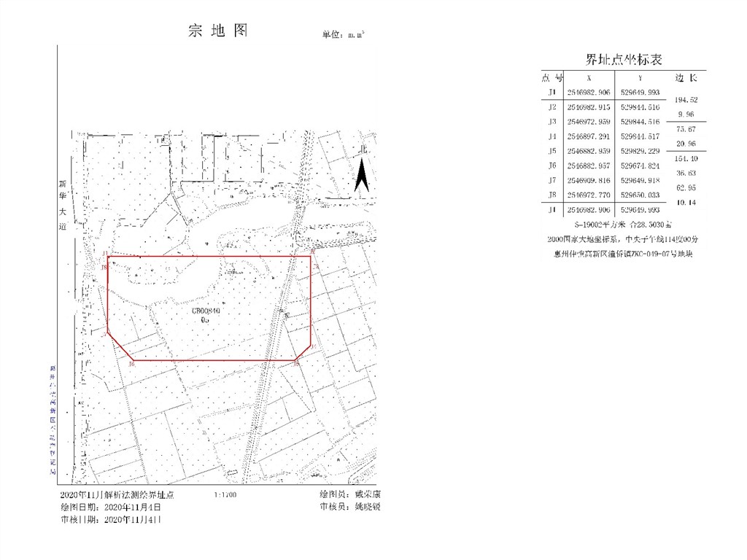Click the 绘图日期 2020年11月4日 line

pyautogui.click(x=110, y=507)
